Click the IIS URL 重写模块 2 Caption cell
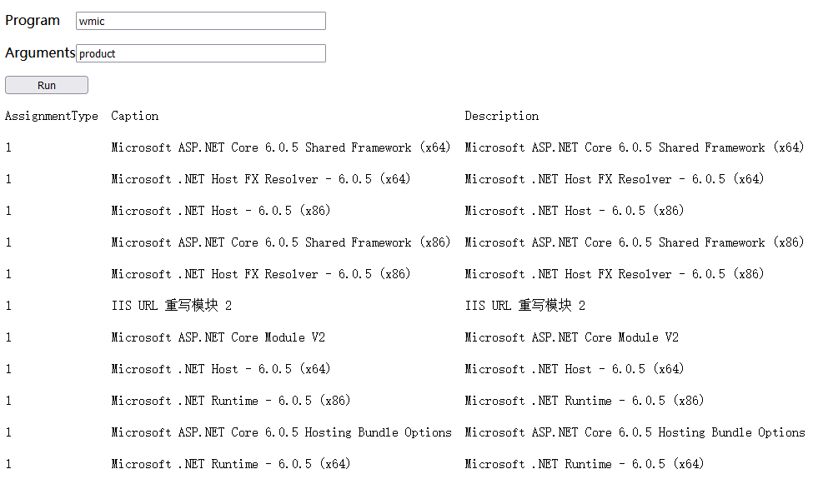Viewport: 818px width, 504px height. pos(171,306)
